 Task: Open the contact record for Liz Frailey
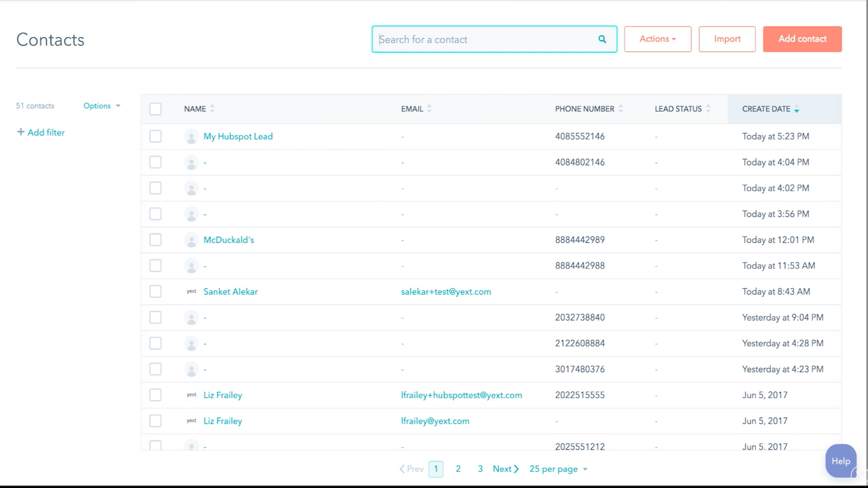click(x=222, y=395)
